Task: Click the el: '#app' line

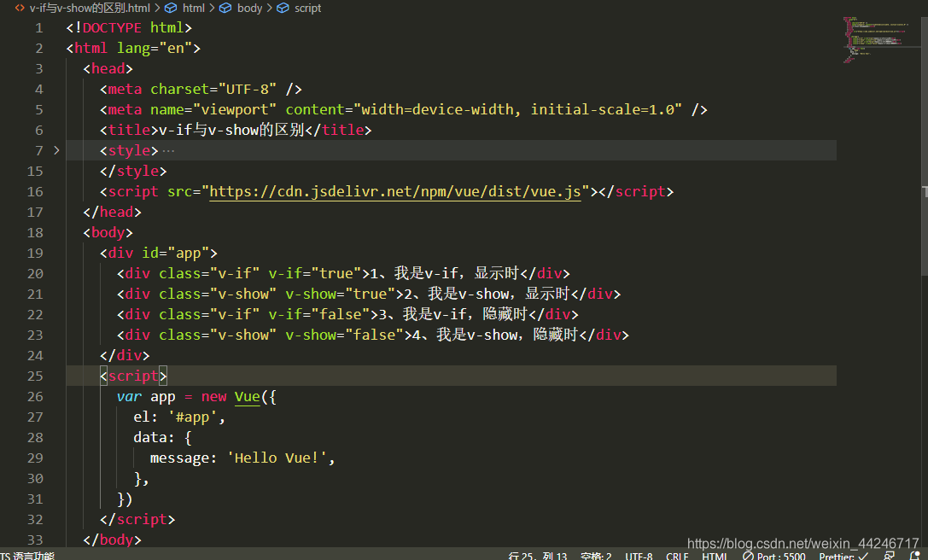Action: pyautogui.click(x=179, y=417)
